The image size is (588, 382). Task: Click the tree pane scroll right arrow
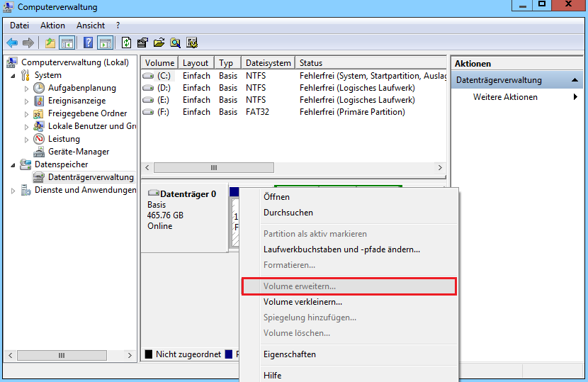tap(130, 355)
